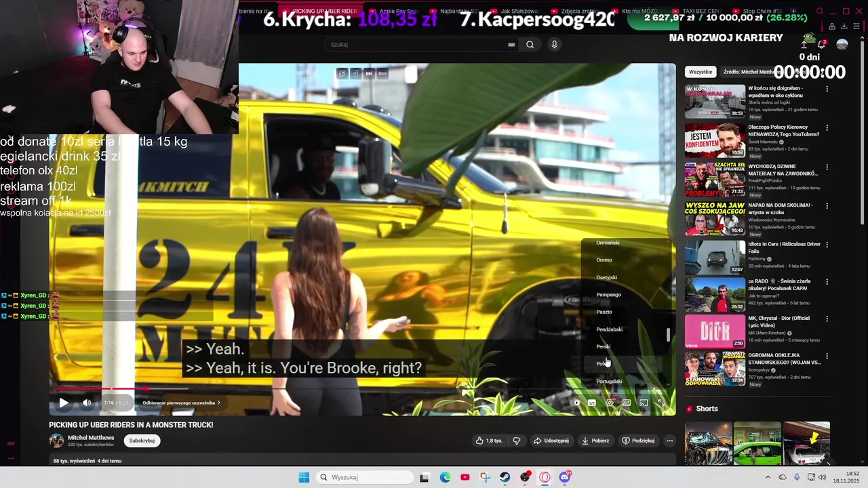Image resolution: width=868 pixels, height=488 pixels.
Task: Focus the Szukaj search field
Action: point(417,45)
